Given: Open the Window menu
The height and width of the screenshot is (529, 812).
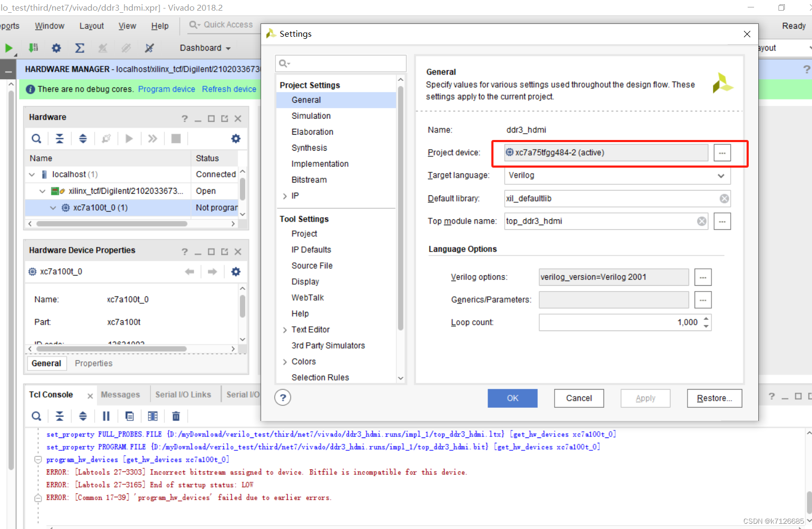Looking at the screenshot, I should [49, 26].
